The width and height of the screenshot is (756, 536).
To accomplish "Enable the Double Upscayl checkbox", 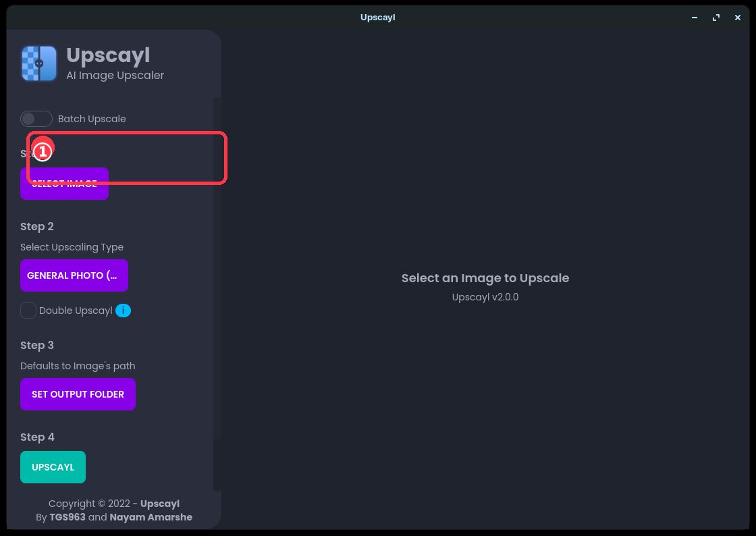I will [28, 311].
